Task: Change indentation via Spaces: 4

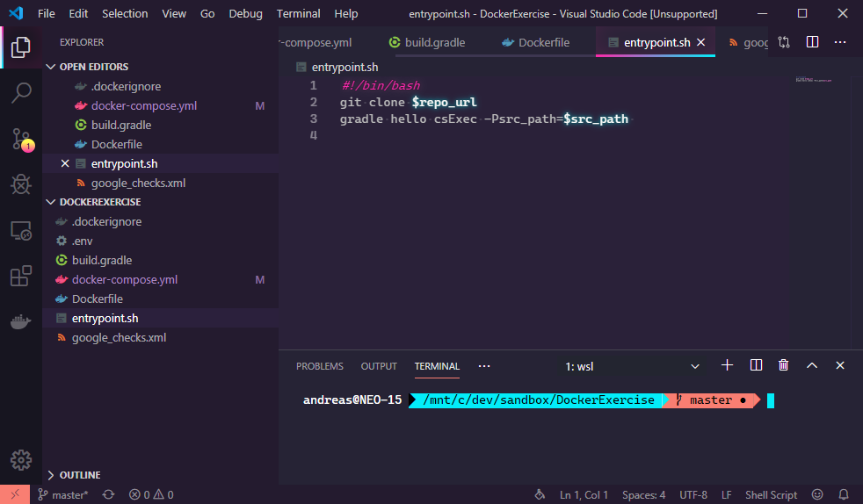Action: click(644, 494)
